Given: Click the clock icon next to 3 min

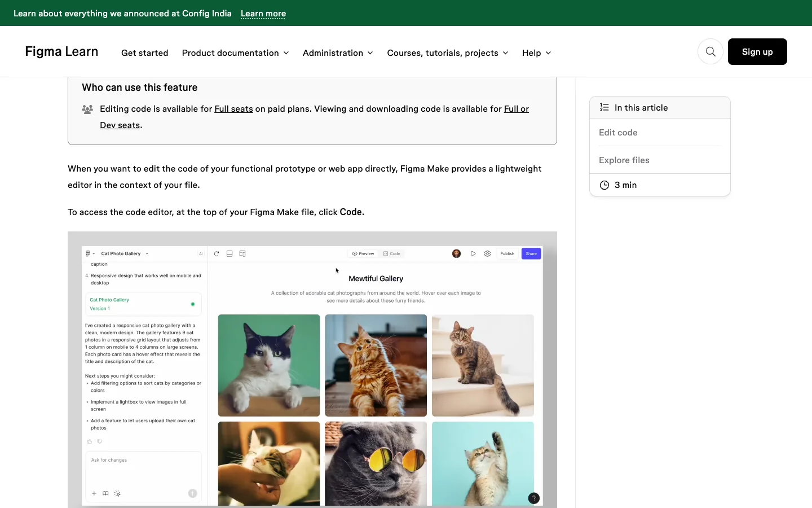Looking at the screenshot, I should [x=604, y=185].
